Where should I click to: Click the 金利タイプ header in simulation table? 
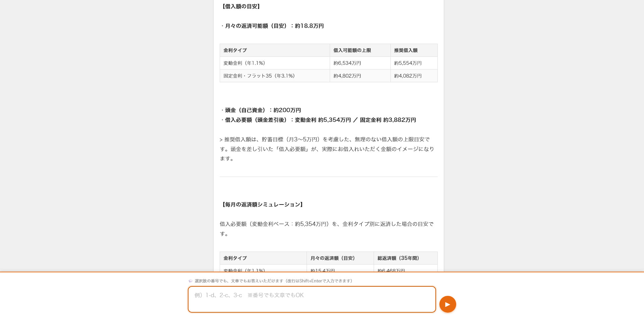[263, 258]
